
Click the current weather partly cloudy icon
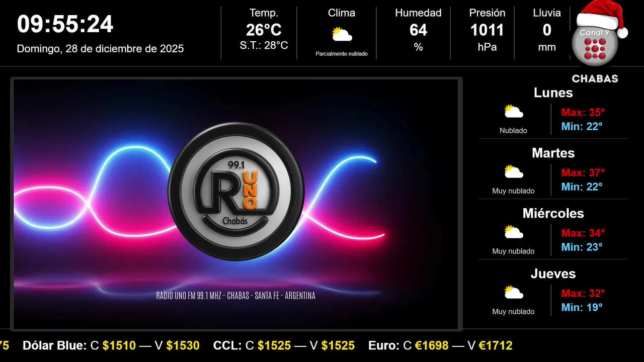342,35
